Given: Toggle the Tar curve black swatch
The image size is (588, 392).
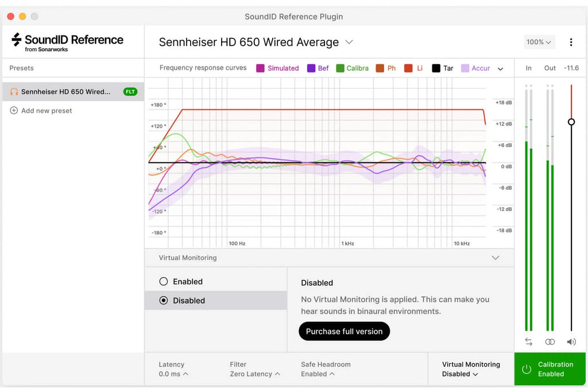Looking at the screenshot, I should tap(436, 68).
